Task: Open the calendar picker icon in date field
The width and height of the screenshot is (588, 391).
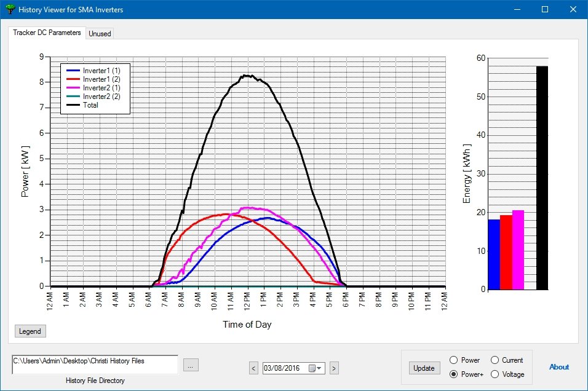Action: tap(312, 368)
